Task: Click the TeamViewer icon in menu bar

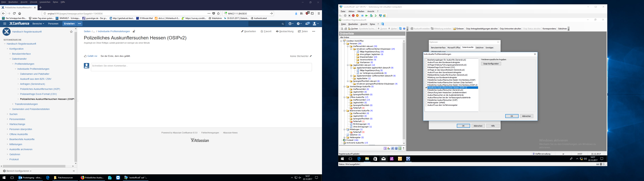Action: pyautogui.click(x=383, y=24)
